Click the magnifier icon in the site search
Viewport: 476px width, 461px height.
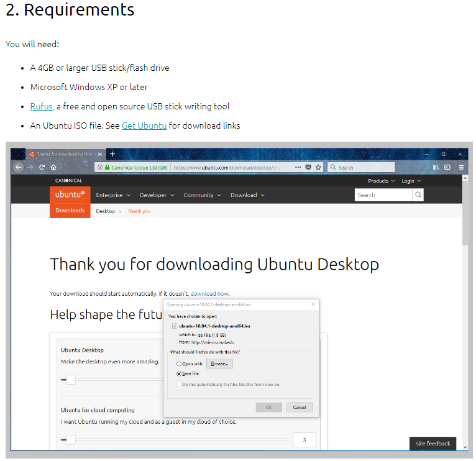[x=418, y=195]
